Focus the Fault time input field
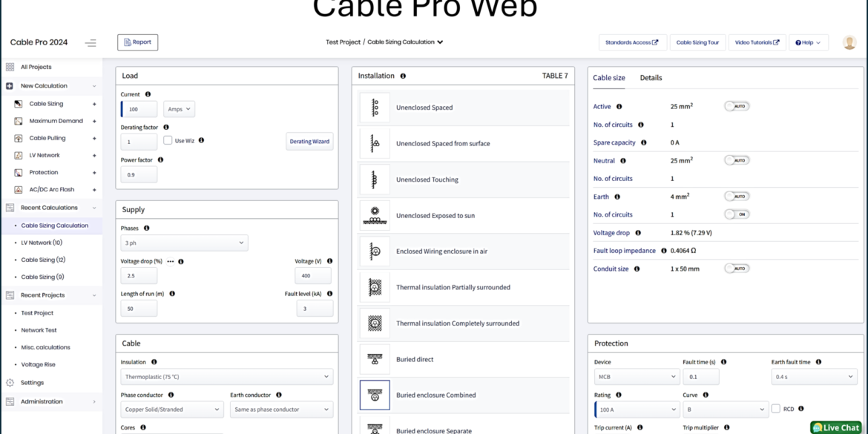Screen dimensions: 868x434 click(701, 376)
